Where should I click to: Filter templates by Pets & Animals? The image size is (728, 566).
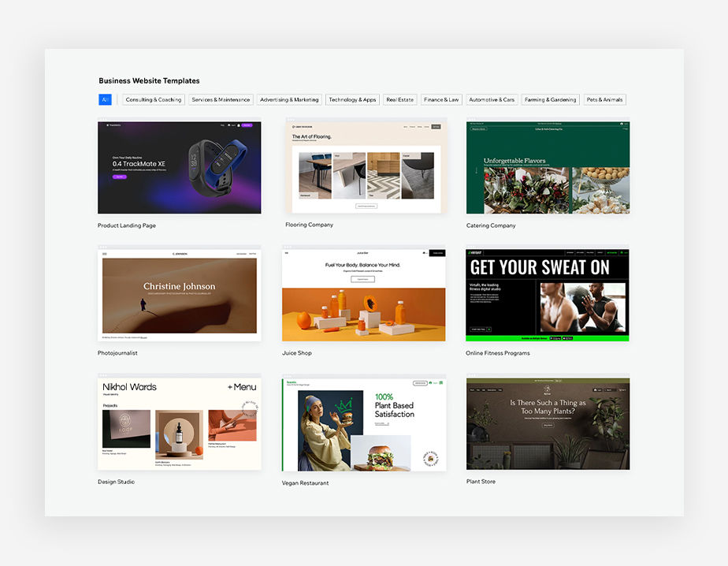coord(604,99)
